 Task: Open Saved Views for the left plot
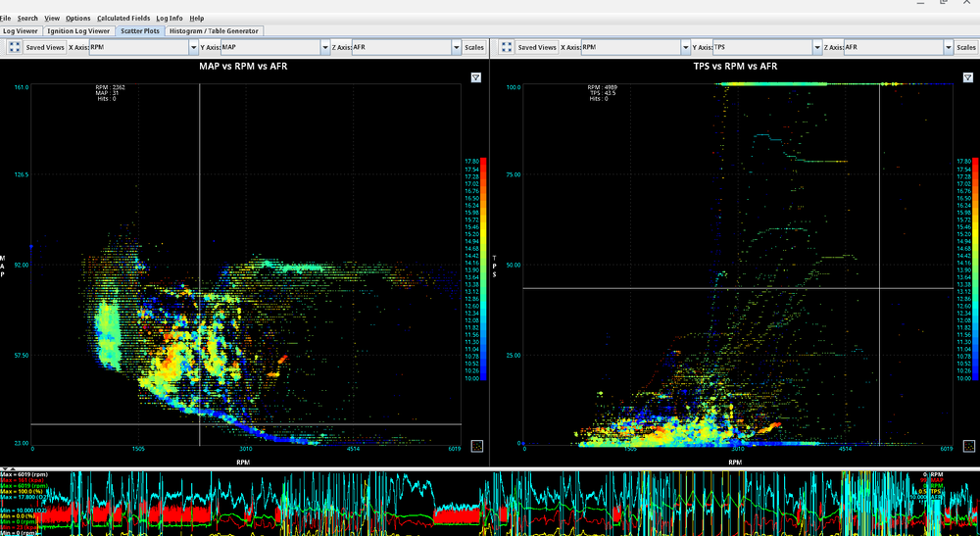point(45,47)
